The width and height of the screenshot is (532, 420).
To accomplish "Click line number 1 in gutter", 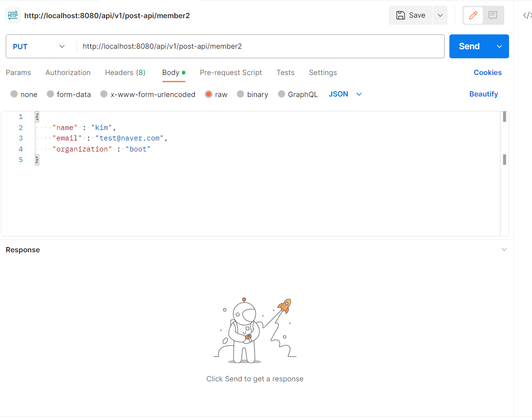I will click(x=21, y=117).
